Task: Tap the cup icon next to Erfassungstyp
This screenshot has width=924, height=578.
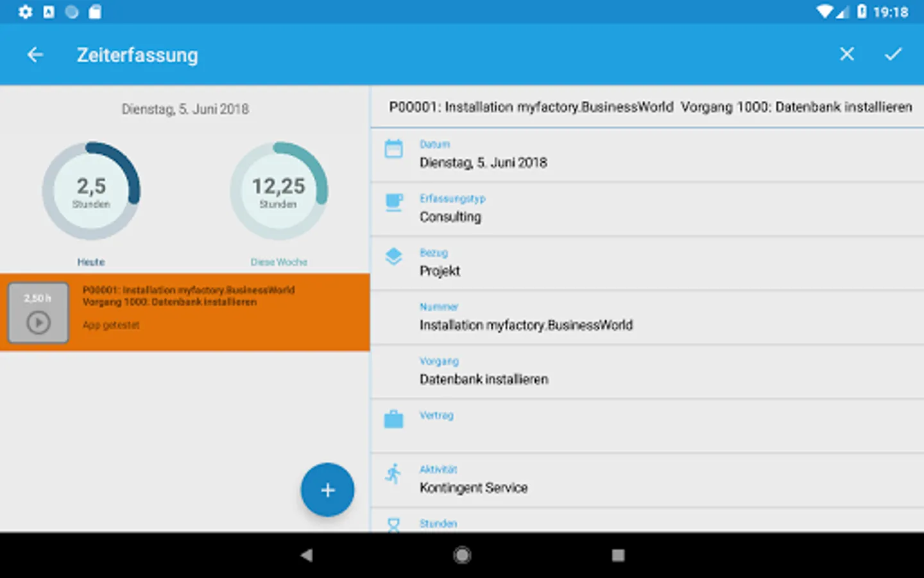Action: [x=393, y=203]
